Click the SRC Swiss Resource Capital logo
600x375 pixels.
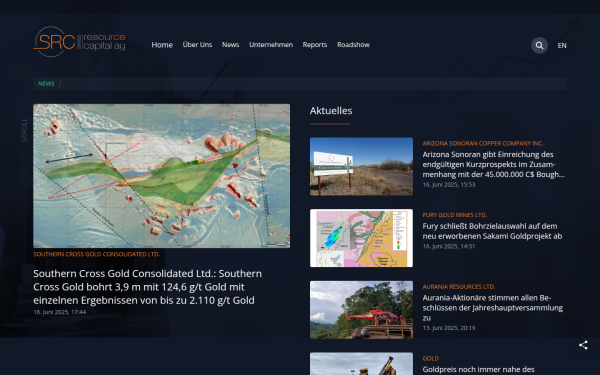pos(79,42)
